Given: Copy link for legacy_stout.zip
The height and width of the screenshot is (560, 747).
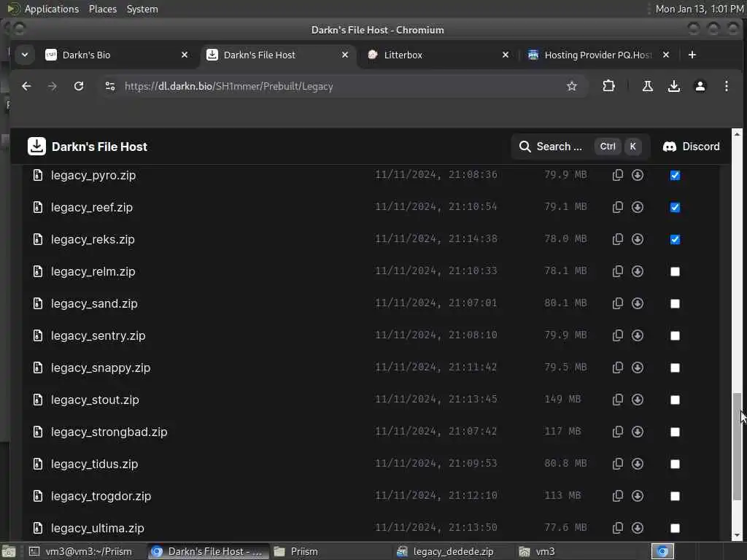Looking at the screenshot, I should tap(617, 400).
